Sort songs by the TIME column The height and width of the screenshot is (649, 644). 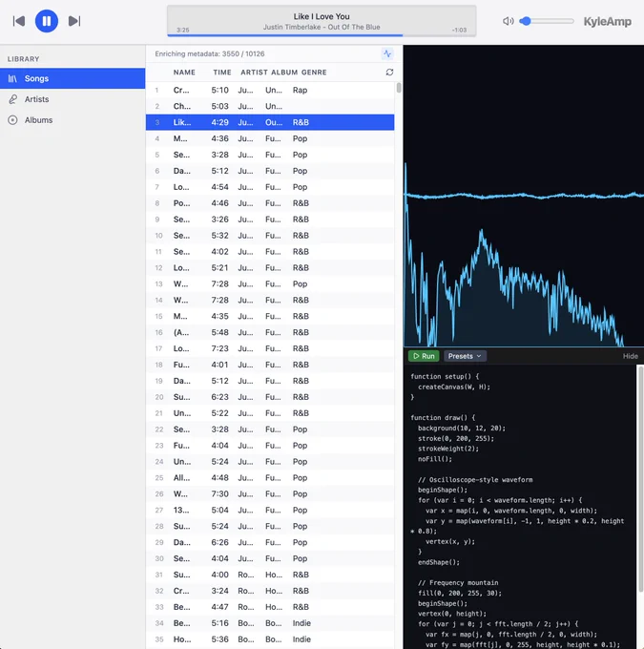click(222, 72)
